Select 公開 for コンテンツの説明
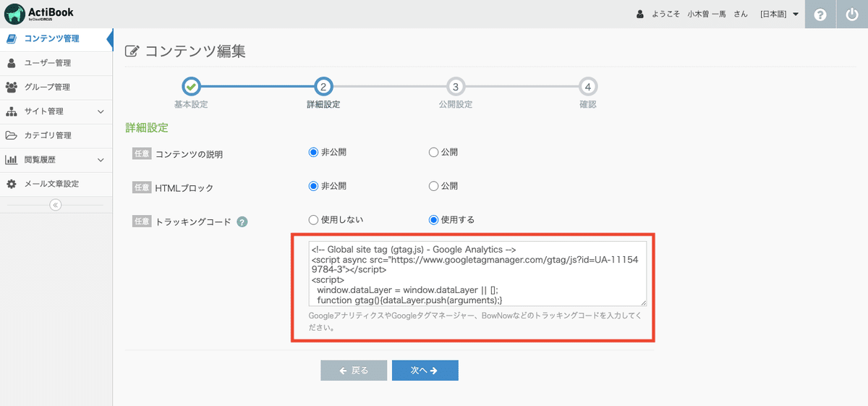 (434, 152)
